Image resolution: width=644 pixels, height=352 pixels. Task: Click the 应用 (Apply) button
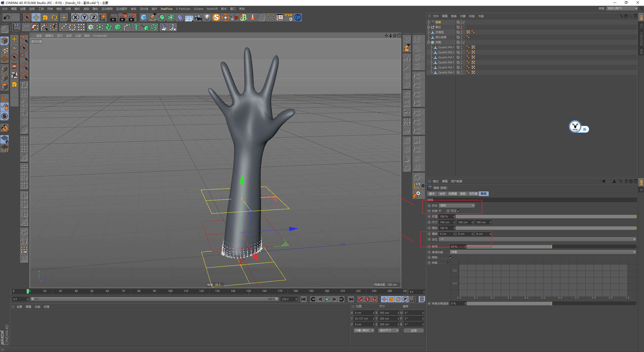[414, 331]
